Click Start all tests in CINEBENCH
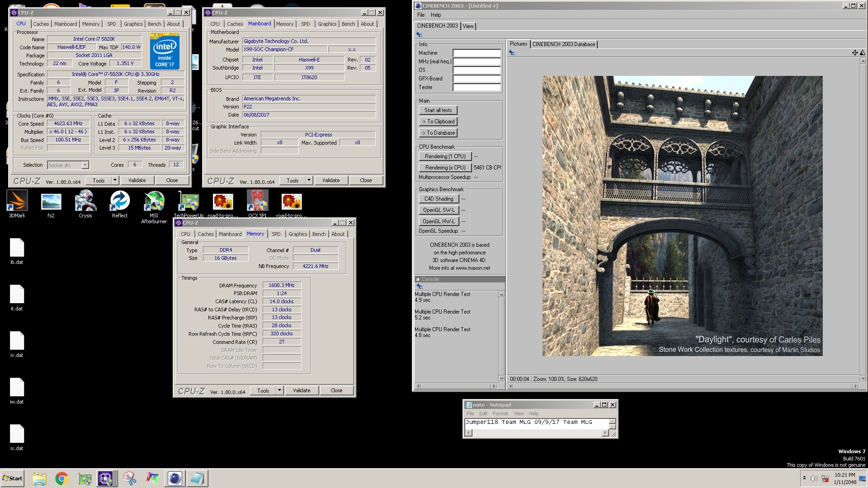 [438, 110]
